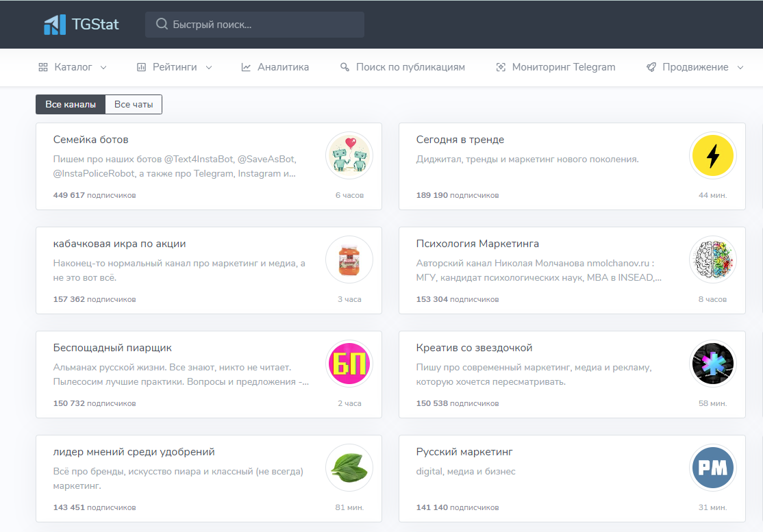The width and height of the screenshot is (763, 532).
Task: Select the green leaf channel avatar
Action: 349,468
